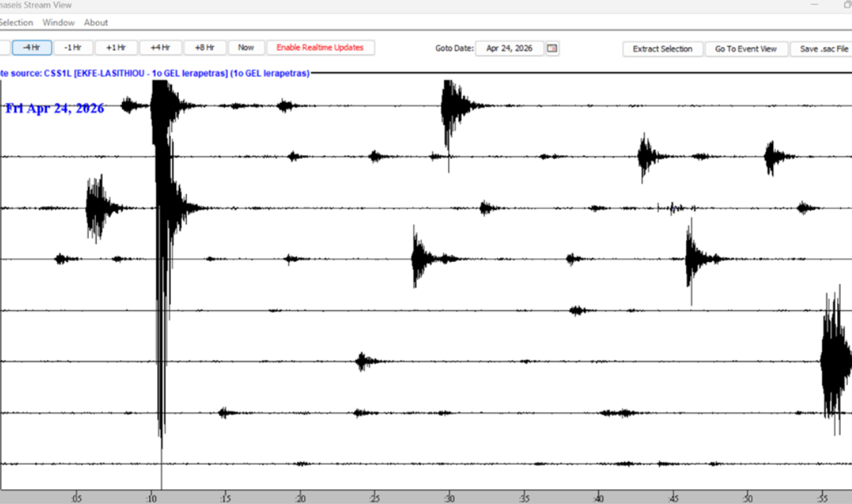Click the data source CSS1L label

point(155,73)
